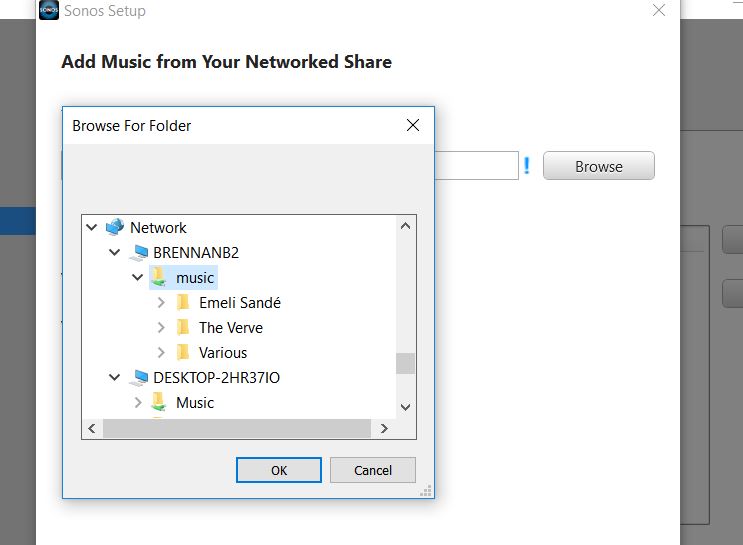Select the DESKTOP-2HR37IO label

[217, 378]
